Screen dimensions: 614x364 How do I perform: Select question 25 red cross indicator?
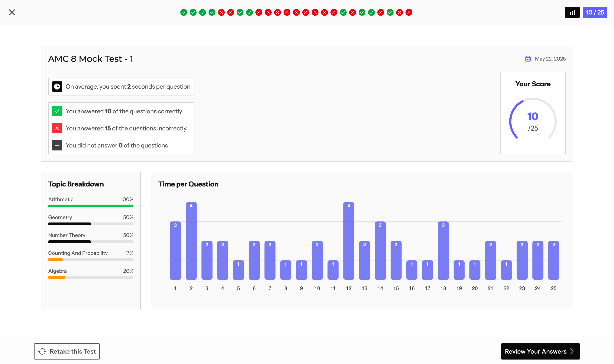click(409, 12)
